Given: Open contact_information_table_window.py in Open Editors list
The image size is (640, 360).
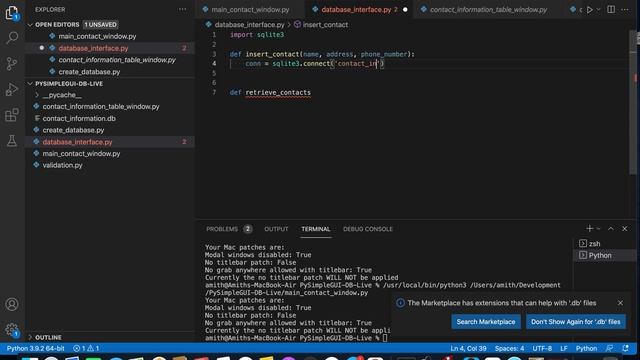Looking at the screenshot, I should pos(110,60).
